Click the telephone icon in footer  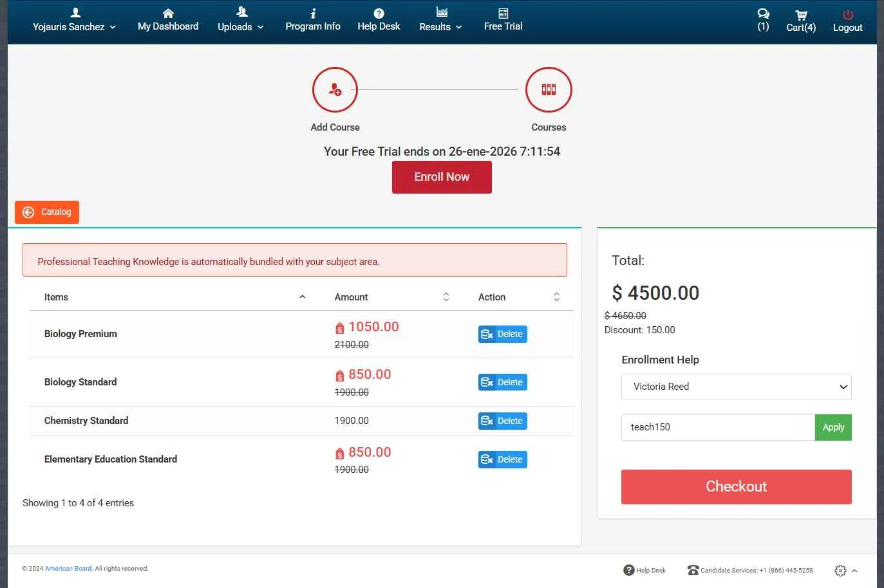pyautogui.click(x=693, y=570)
